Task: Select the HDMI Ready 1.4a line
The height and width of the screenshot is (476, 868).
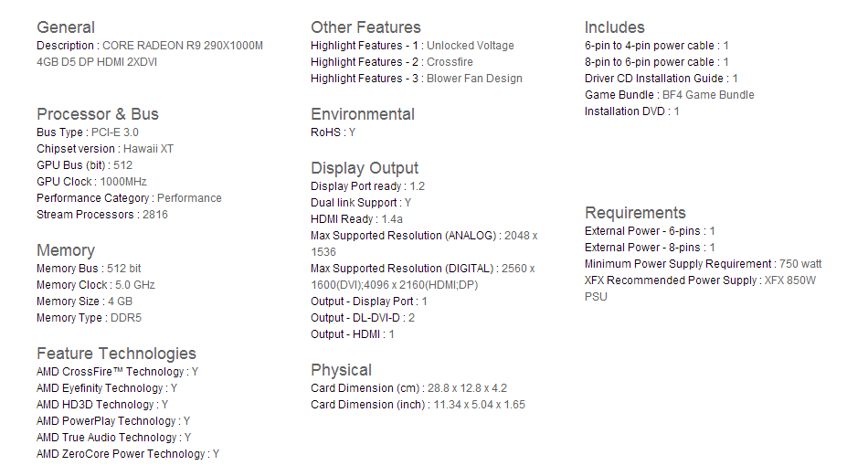Action: [x=356, y=219]
